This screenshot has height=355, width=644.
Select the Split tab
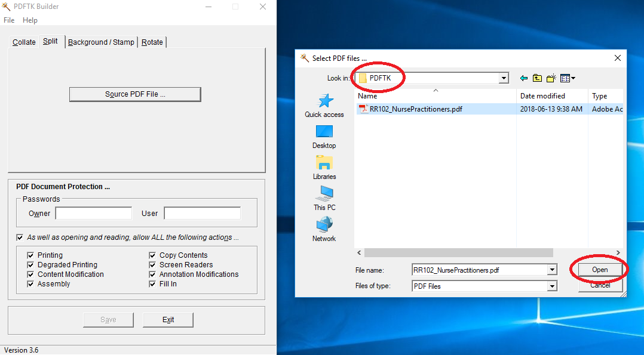pos(51,41)
